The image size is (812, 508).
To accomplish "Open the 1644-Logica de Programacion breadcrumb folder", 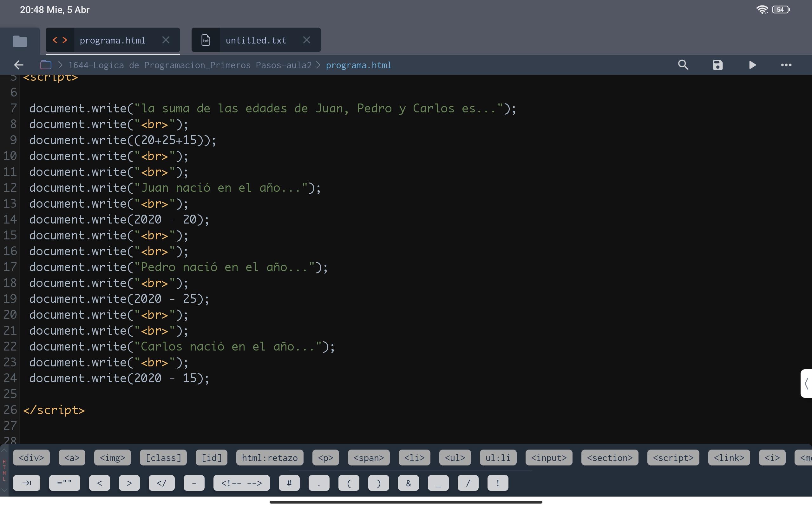I will point(190,65).
